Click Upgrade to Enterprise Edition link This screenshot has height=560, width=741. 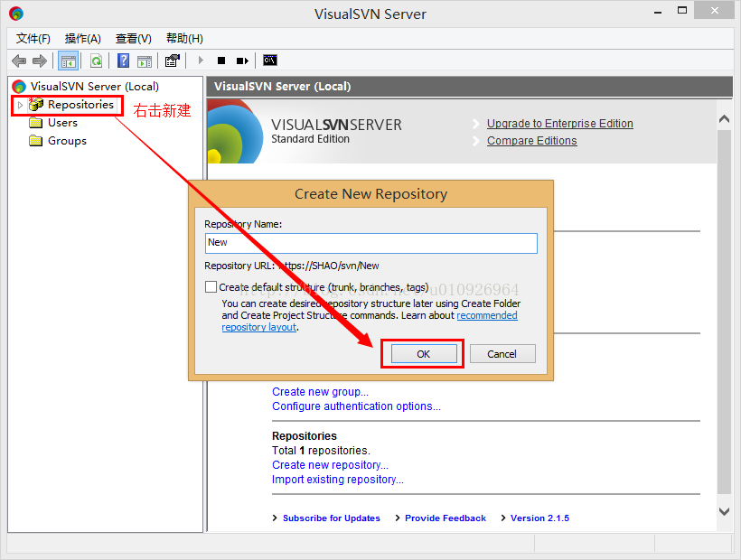point(560,123)
